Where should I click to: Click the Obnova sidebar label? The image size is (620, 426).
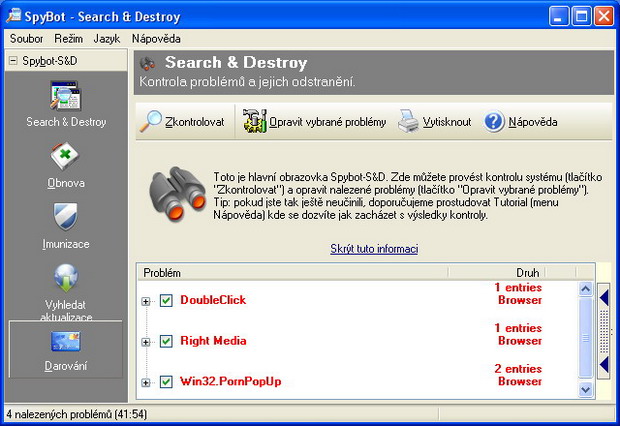pos(66,183)
